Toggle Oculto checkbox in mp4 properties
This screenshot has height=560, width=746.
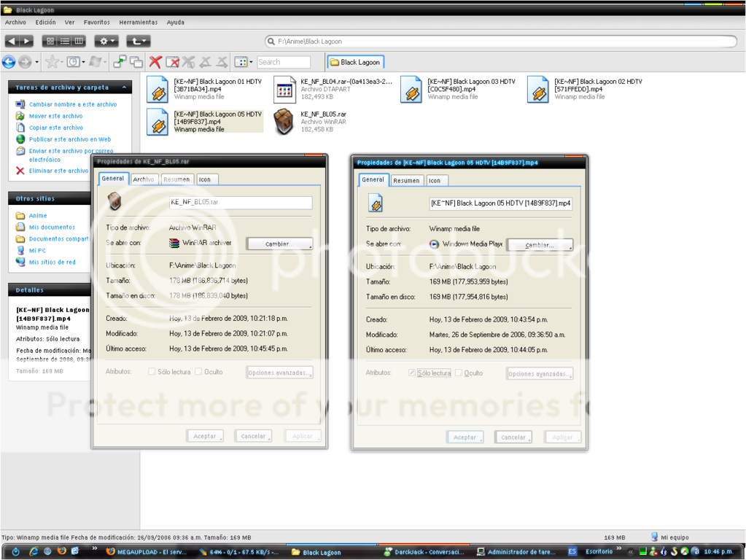pos(459,373)
